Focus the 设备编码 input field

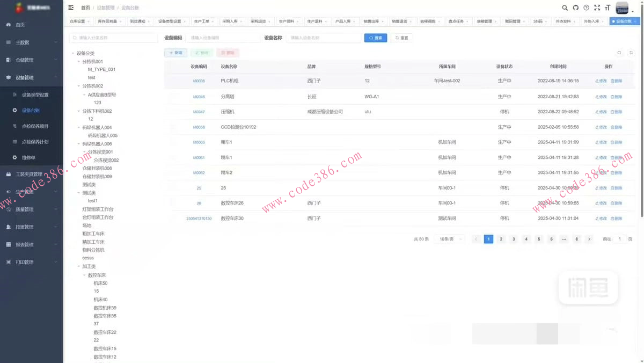pyautogui.click(x=223, y=38)
